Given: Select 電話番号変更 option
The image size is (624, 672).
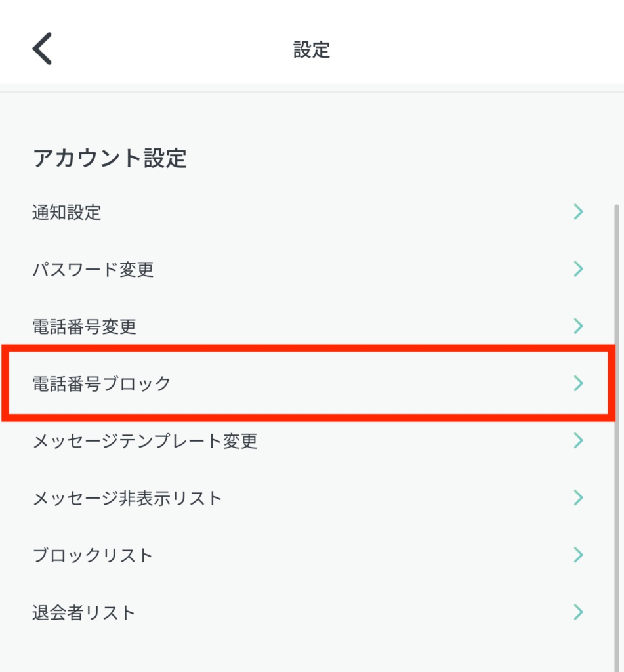Looking at the screenshot, I should pyautogui.click(x=85, y=326).
